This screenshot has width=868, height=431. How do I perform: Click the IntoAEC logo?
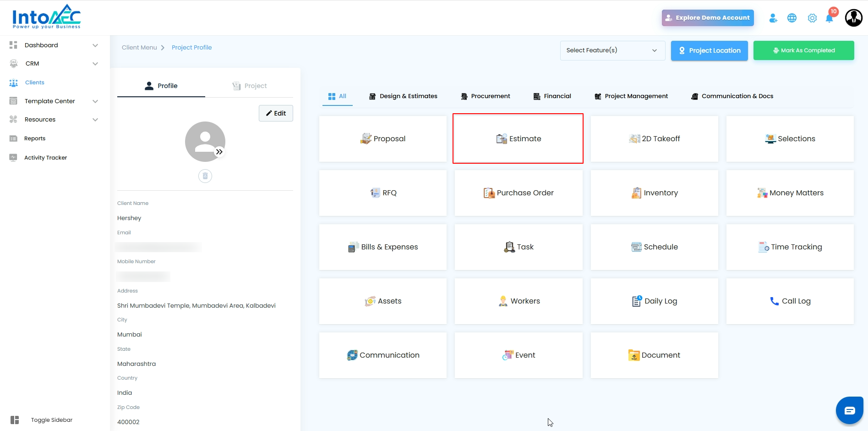pyautogui.click(x=46, y=17)
